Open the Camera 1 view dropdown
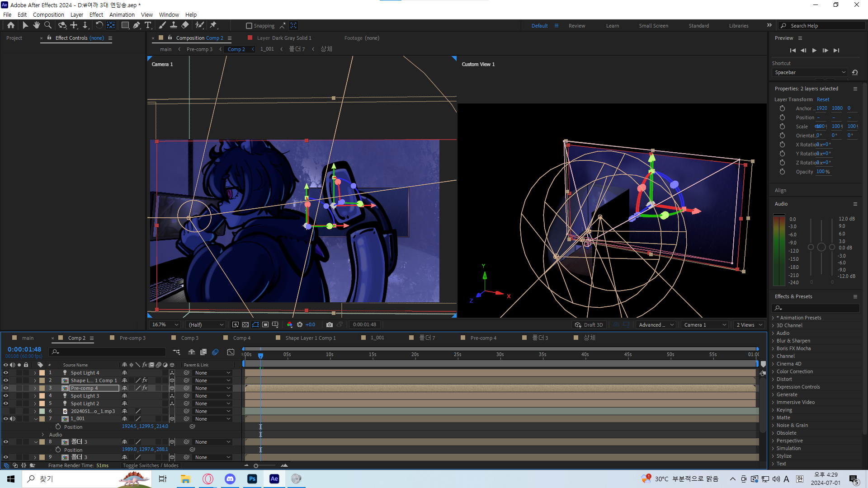 [705, 325]
